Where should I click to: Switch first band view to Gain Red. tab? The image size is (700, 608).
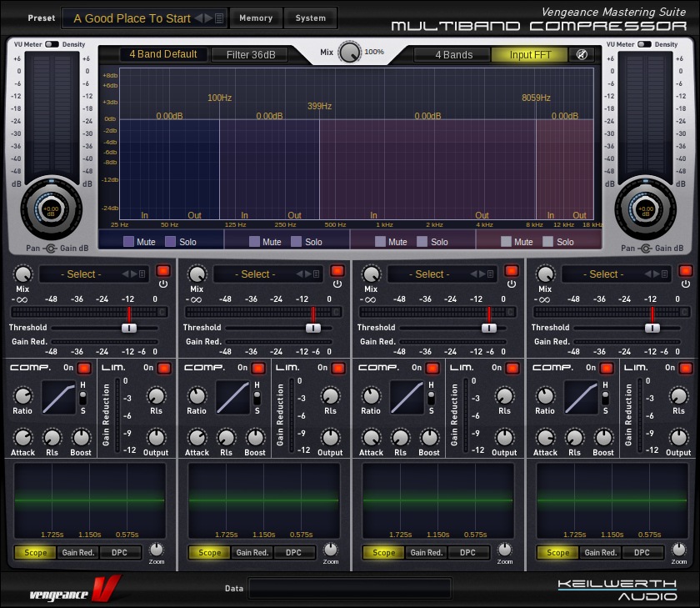point(79,552)
